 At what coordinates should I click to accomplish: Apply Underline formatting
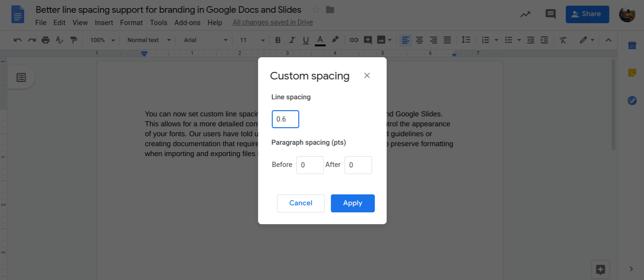pyautogui.click(x=306, y=40)
